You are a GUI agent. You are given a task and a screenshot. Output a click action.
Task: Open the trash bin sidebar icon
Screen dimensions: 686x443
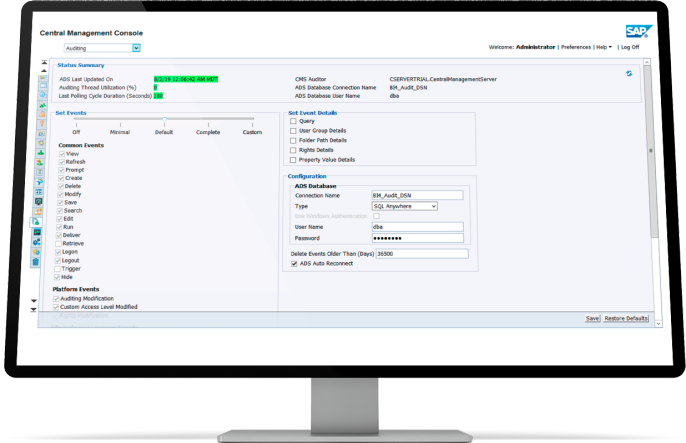[36, 262]
